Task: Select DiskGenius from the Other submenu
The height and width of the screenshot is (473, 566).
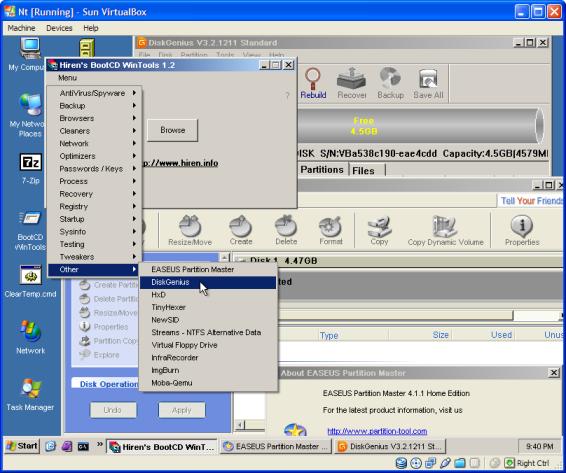Action: [x=208, y=282]
